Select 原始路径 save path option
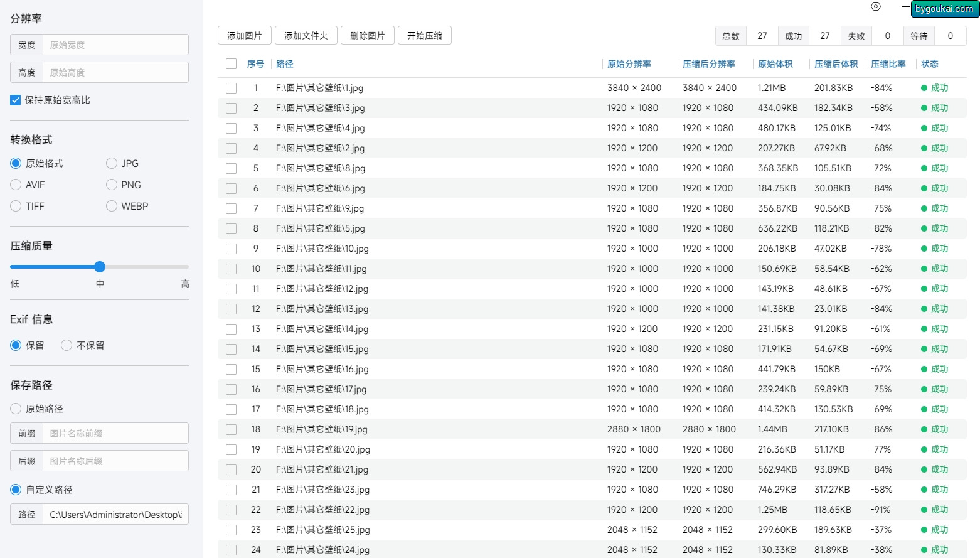The width and height of the screenshot is (980, 558). [x=16, y=409]
